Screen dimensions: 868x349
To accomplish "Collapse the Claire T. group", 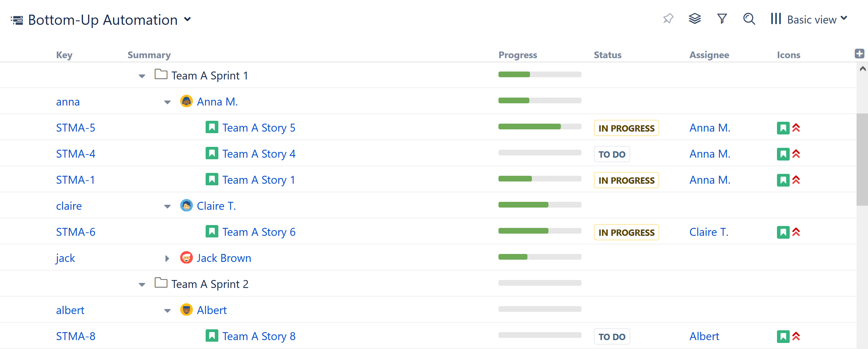I will coord(167,206).
